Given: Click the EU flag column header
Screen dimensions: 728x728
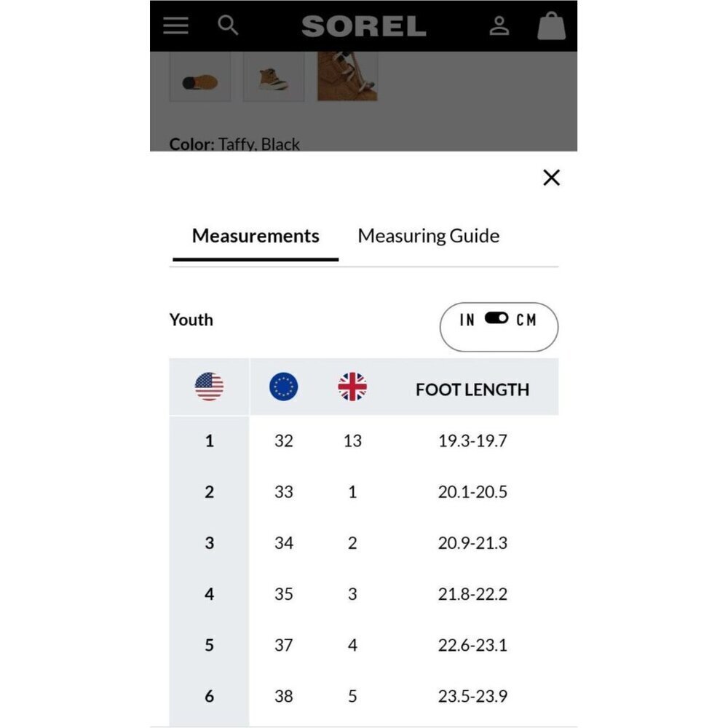Looking at the screenshot, I should 283,387.
